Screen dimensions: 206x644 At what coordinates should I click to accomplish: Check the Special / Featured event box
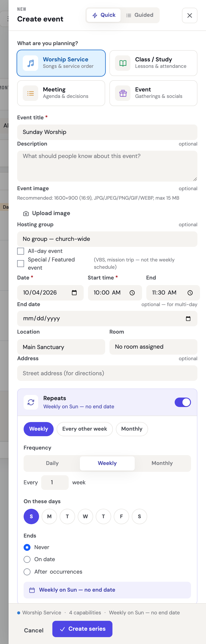(x=21, y=263)
